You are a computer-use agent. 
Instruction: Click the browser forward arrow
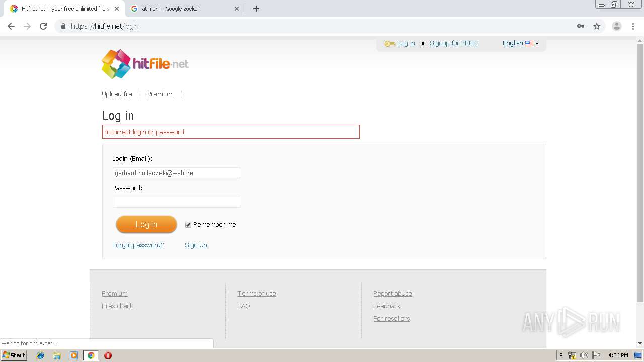coord(27,26)
